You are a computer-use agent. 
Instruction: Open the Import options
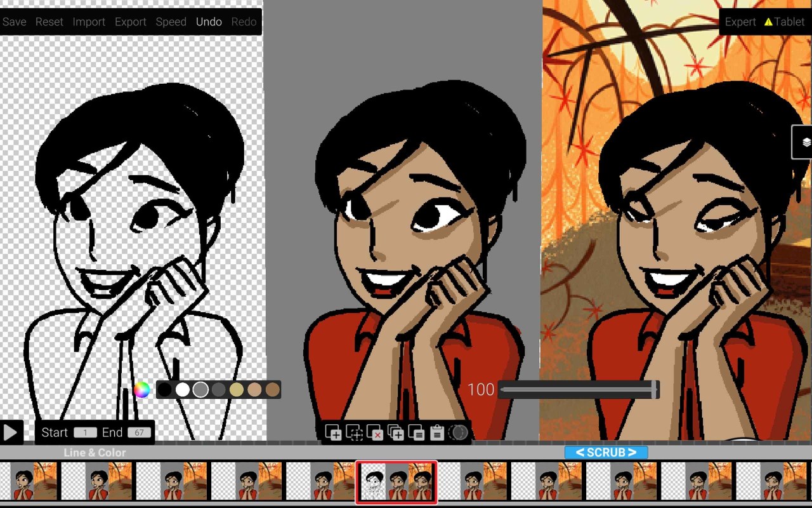click(89, 22)
